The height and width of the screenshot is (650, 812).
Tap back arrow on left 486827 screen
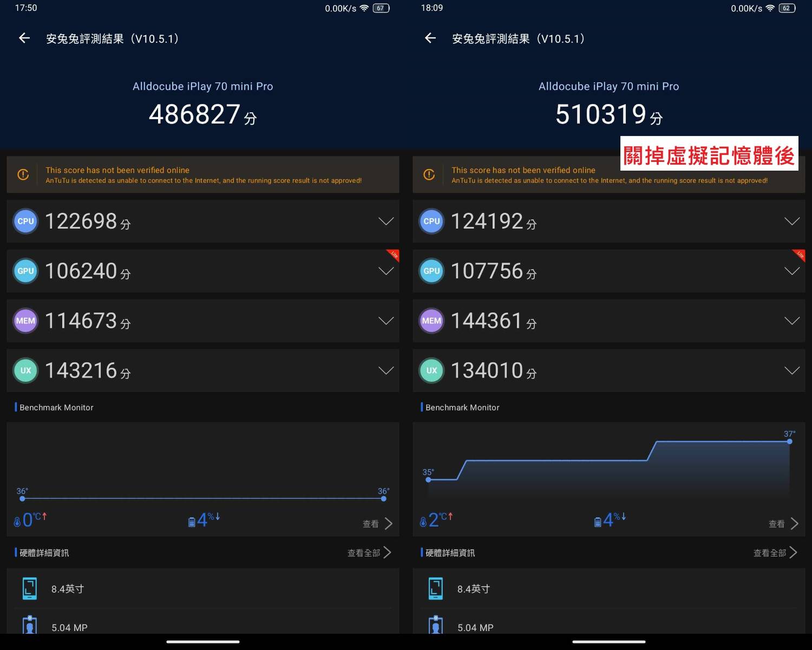point(24,38)
